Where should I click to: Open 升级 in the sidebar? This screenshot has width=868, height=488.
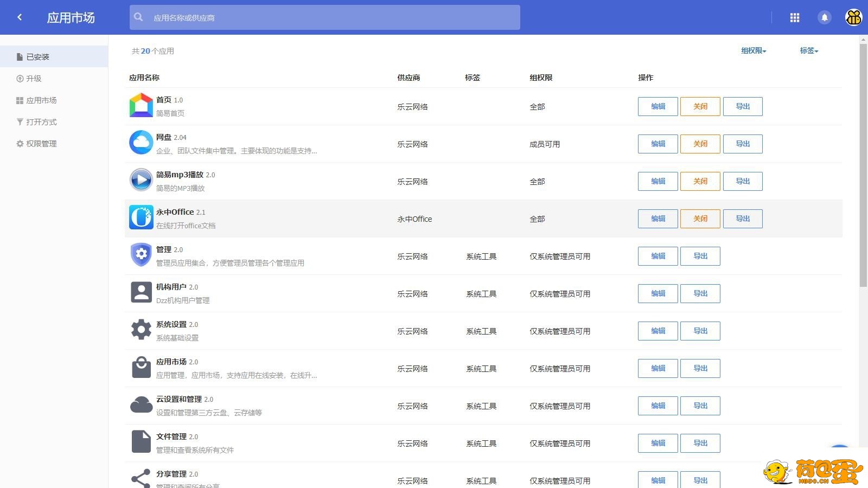(54, 78)
